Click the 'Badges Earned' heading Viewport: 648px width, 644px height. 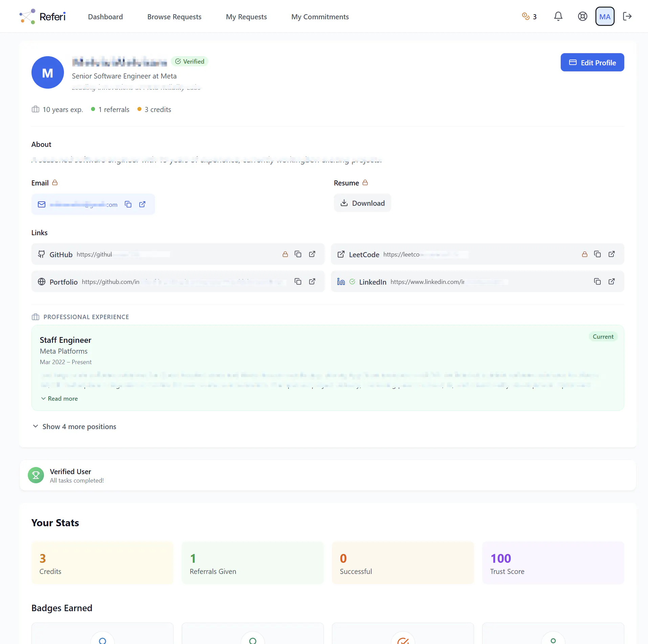pyautogui.click(x=62, y=608)
